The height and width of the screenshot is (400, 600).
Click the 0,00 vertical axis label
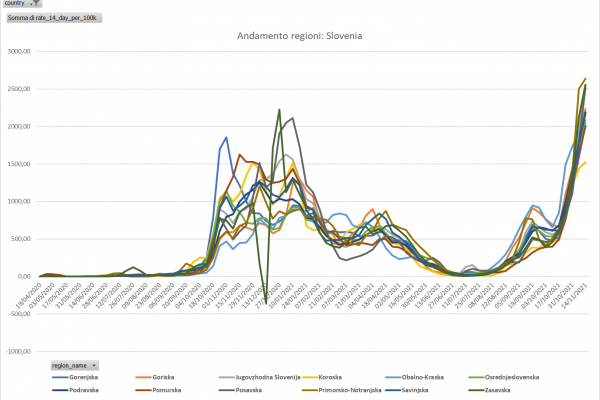[x=23, y=276]
